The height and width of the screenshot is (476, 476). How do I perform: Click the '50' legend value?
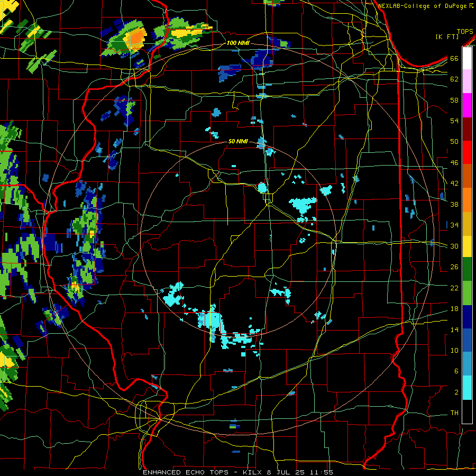click(x=454, y=142)
